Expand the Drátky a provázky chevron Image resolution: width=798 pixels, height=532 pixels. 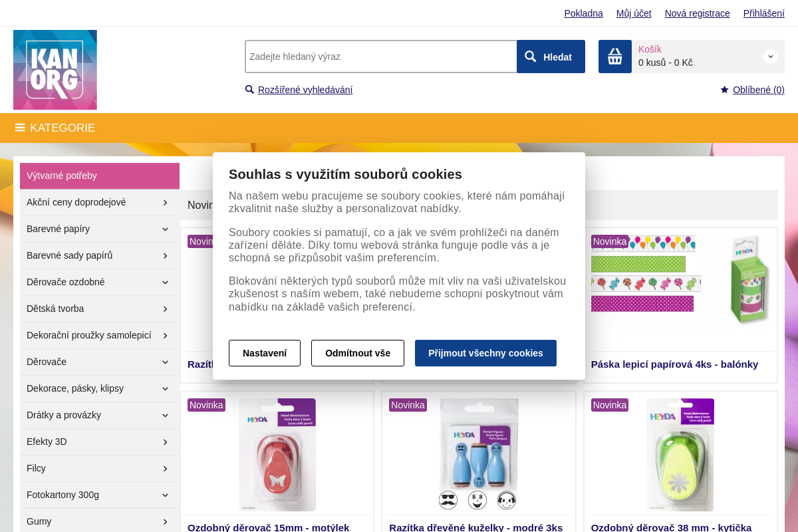pos(165,416)
